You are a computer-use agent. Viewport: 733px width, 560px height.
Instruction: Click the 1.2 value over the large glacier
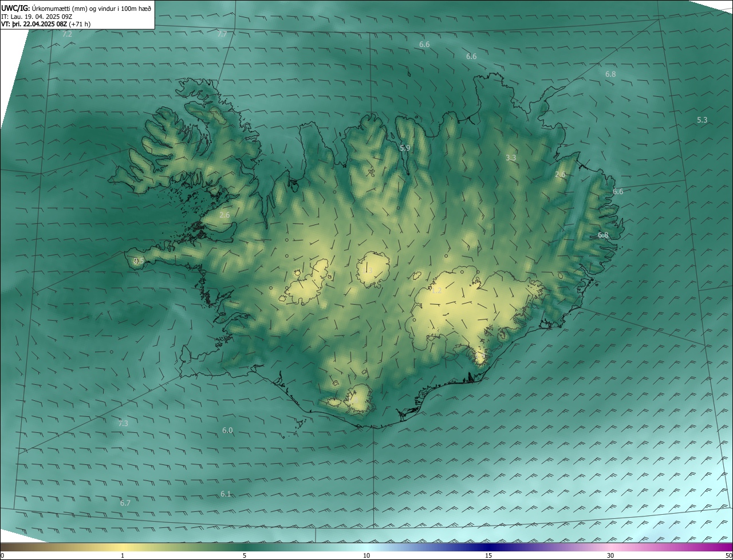[x=436, y=291]
